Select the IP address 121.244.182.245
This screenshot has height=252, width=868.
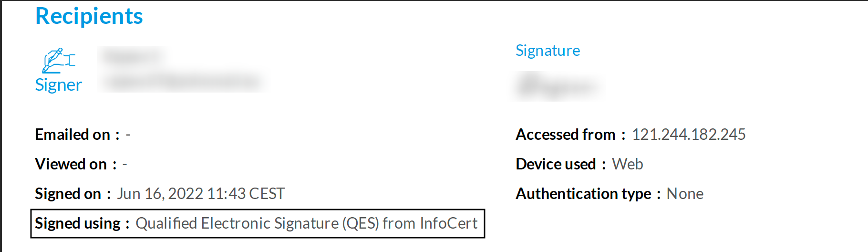pyautogui.click(x=688, y=135)
